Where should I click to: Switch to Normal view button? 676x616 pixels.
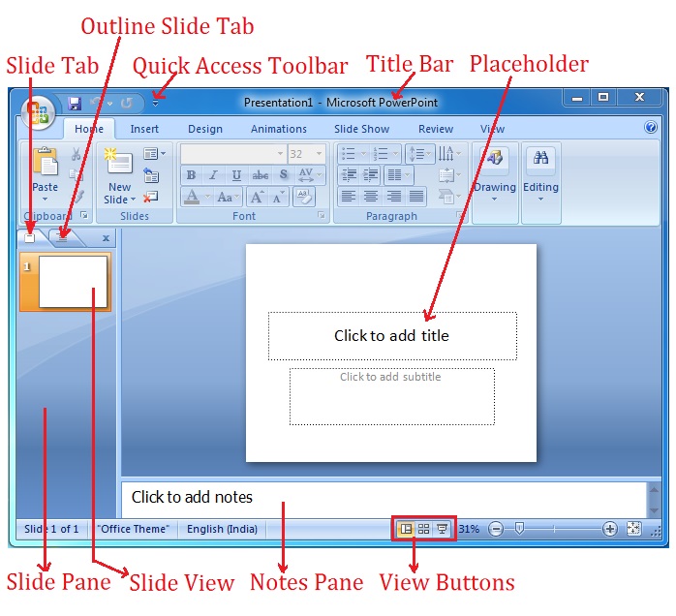click(x=406, y=529)
